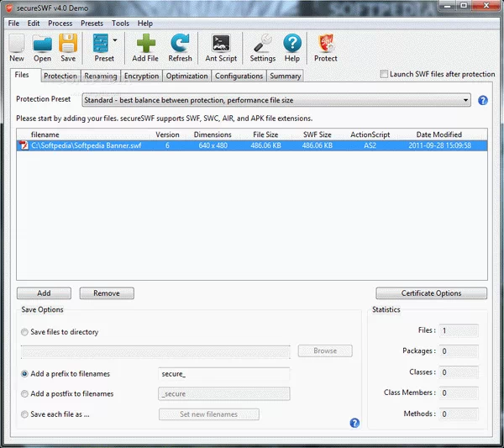The image size is (504, 448).
Task: Sort by the Date Modified column header
Action: pyautogui.click(x=439, y=134)
